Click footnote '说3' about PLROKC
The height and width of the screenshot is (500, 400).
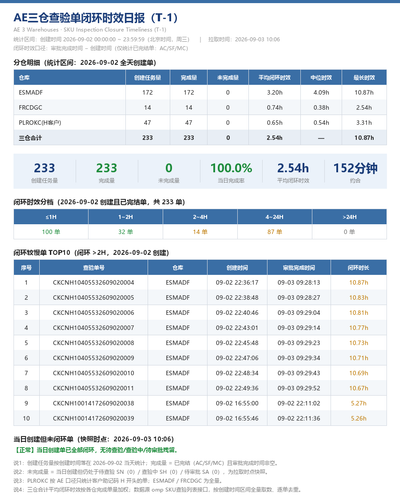118,481
